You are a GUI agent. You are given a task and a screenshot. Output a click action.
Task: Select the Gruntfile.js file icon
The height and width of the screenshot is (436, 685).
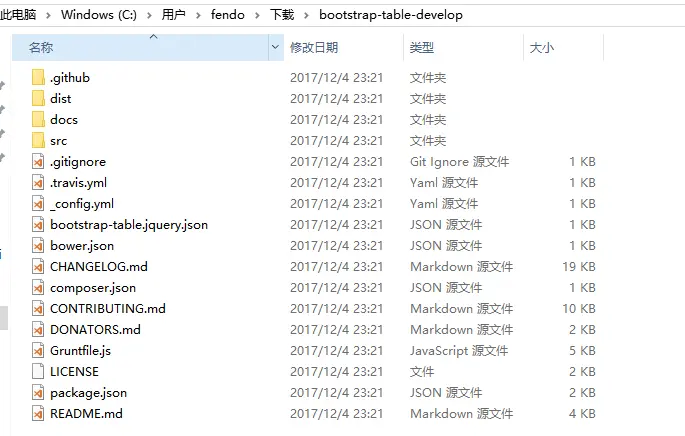(38, 350)
